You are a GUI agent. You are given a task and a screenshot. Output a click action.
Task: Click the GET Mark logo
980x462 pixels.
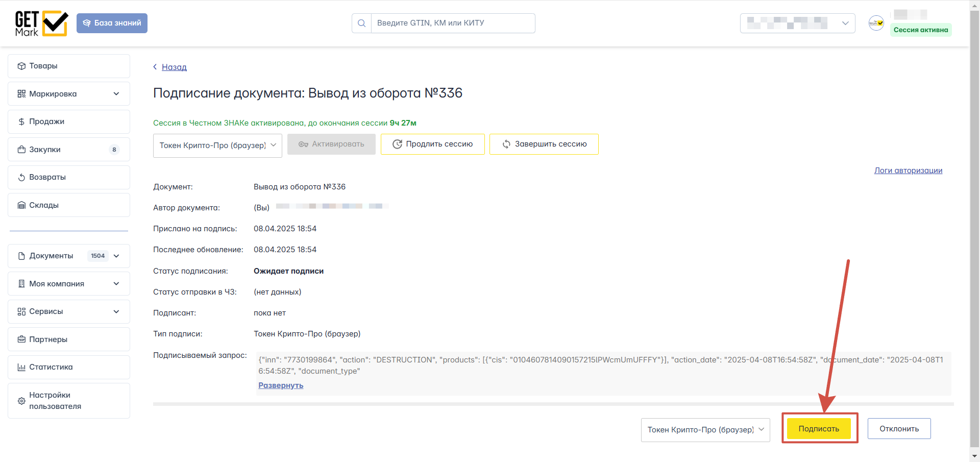coord(41,23)
